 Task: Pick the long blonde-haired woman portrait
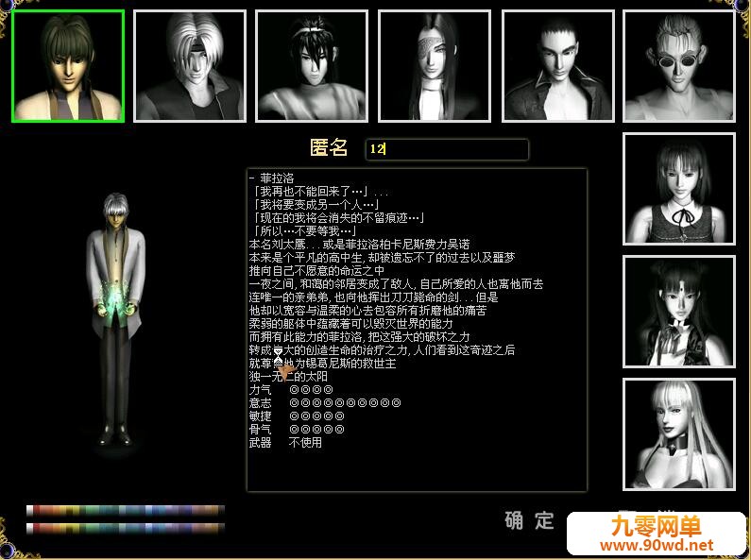pyautogui.click(x=679, y=434)
